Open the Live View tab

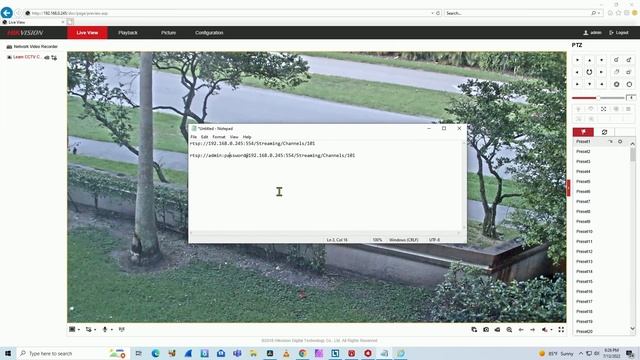click(87, 33)
